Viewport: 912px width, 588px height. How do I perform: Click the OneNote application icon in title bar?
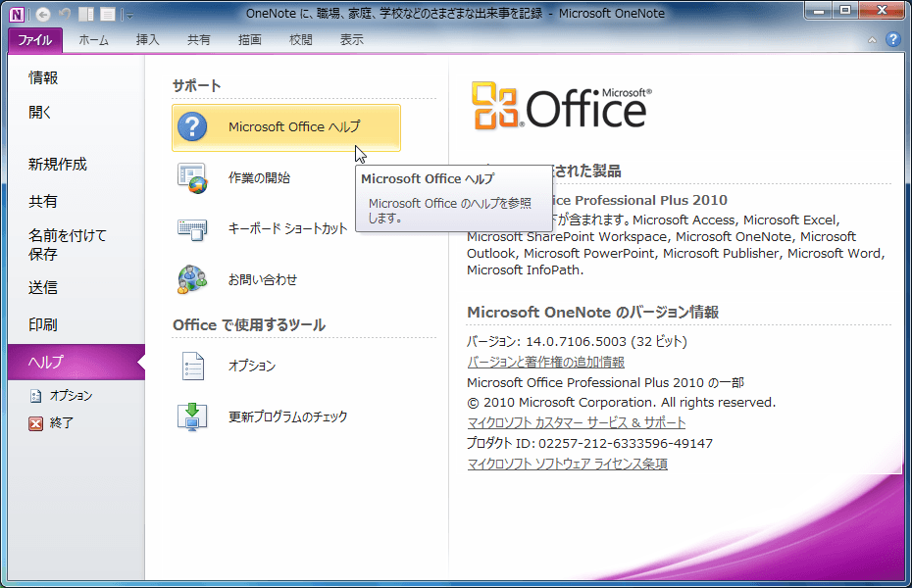pos(17,14)
